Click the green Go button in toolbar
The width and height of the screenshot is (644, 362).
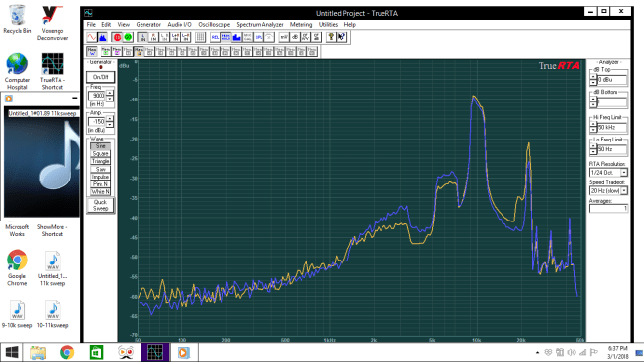(x=128, y=37)
